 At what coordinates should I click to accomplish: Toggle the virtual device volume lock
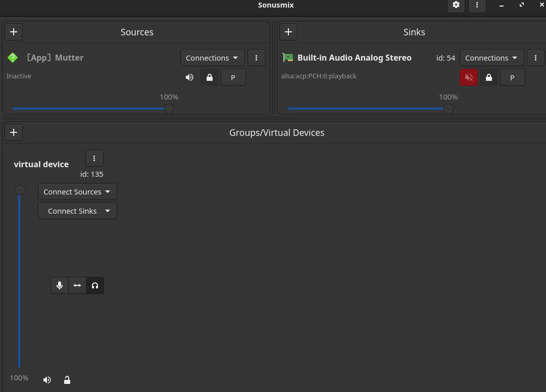[x=67, y=380]
